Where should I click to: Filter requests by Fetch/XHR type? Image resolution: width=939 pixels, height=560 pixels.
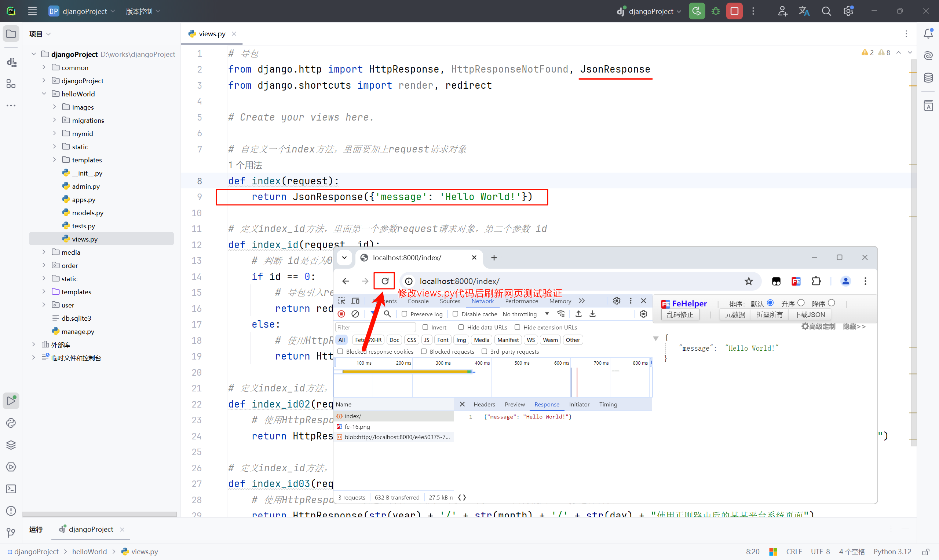pos(368,340)
